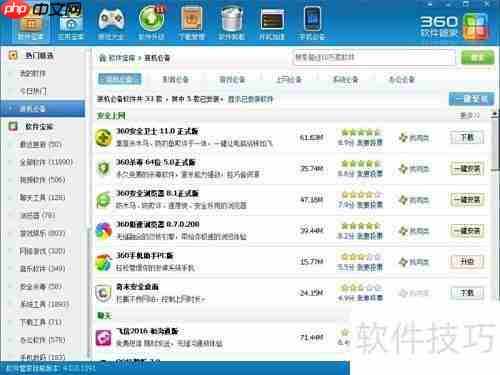Click 飞信2016 pink app icon

pos(104,338)
